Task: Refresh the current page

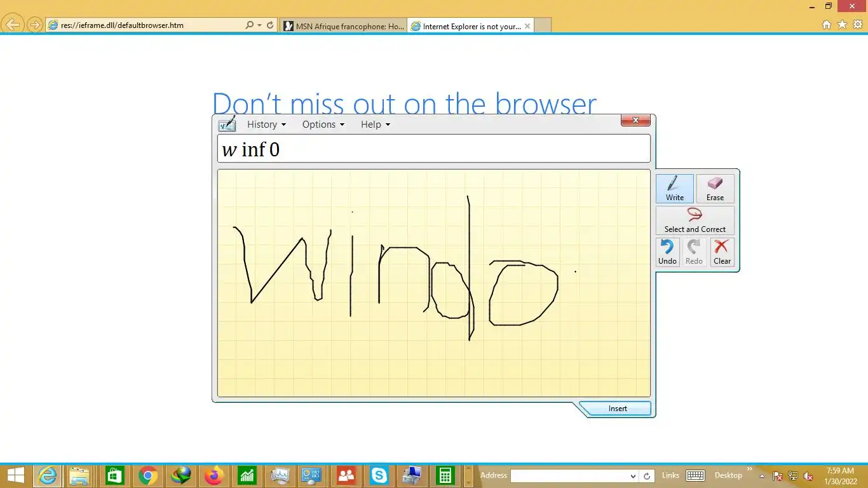Action: click(270, 25)
